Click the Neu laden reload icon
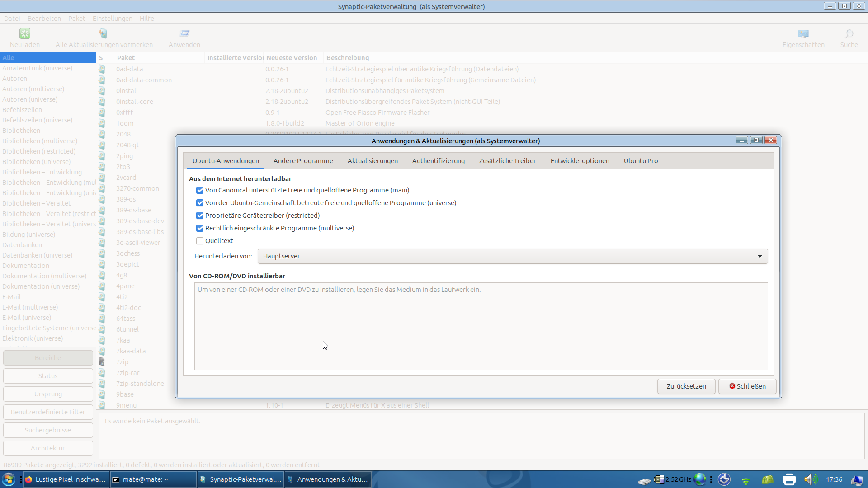The image size is (868, 488). [25, 33]
